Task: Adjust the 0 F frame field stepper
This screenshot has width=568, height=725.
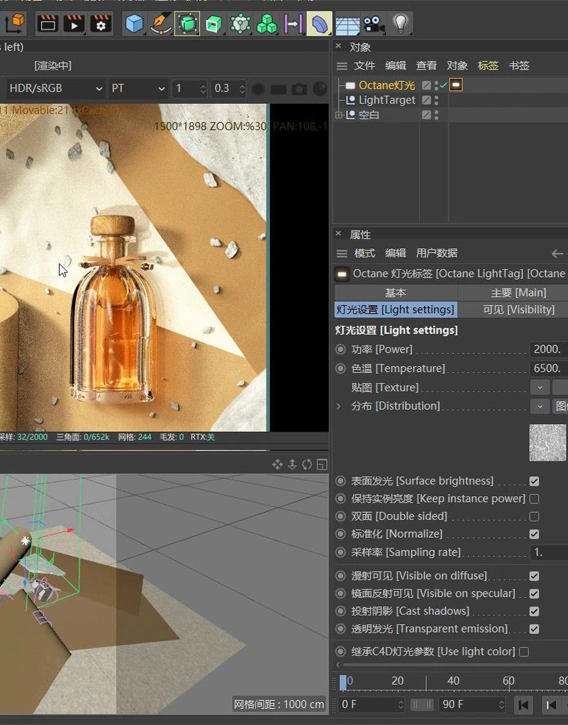Action: coord(401,705)
